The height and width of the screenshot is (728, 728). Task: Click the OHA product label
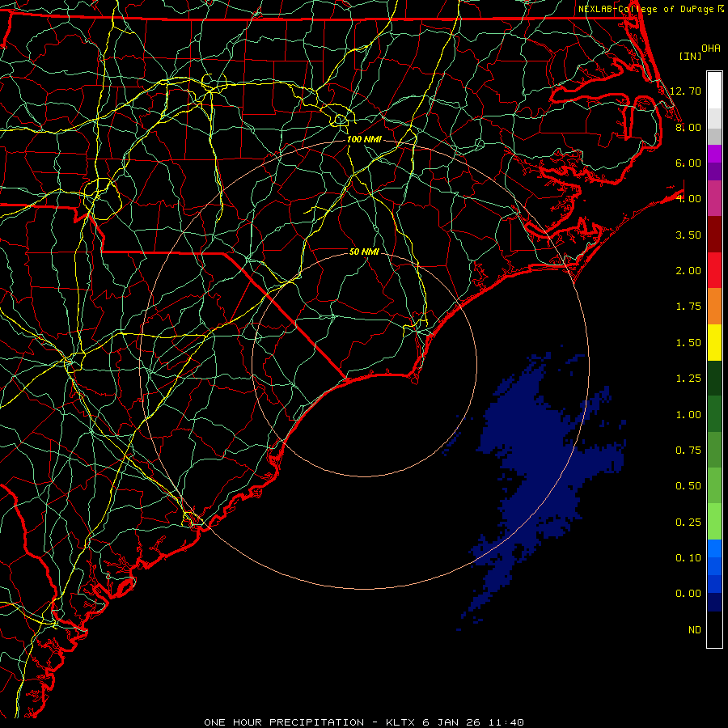[711, 48]
